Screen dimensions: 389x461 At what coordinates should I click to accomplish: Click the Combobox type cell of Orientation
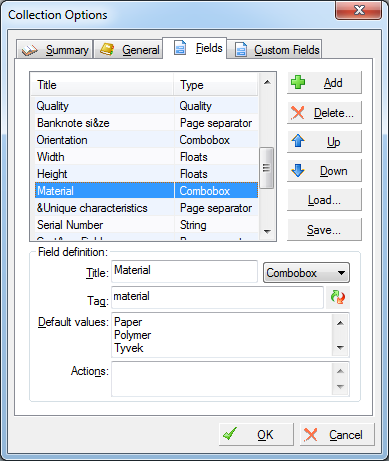click(216, 140)
